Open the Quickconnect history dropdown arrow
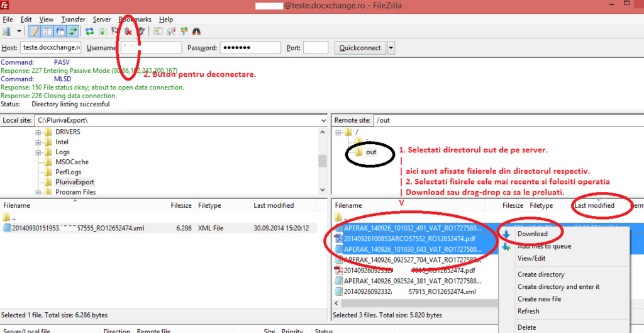644x333 pixels. [391, 48]
